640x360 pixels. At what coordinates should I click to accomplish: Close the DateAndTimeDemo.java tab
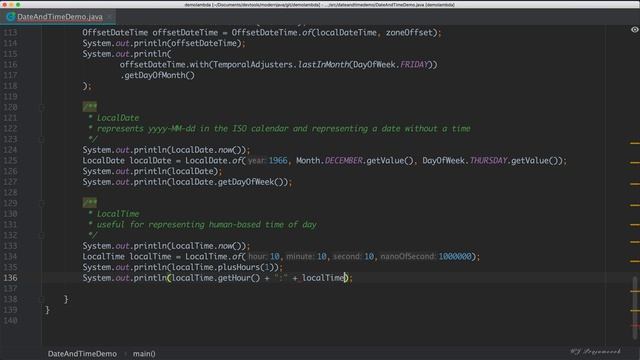pyautogui.click(x=109, y=17)
